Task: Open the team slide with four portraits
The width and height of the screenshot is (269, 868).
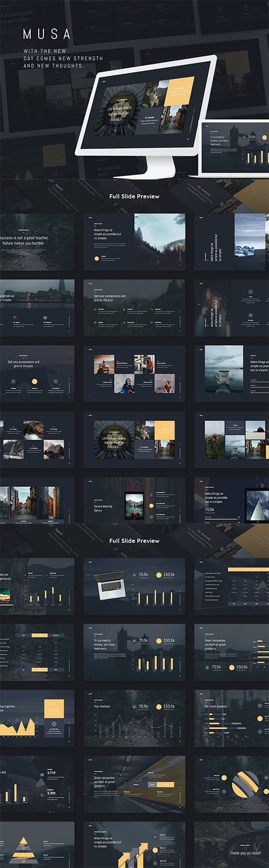Action: pyautogui.click(x=134, y=374)
